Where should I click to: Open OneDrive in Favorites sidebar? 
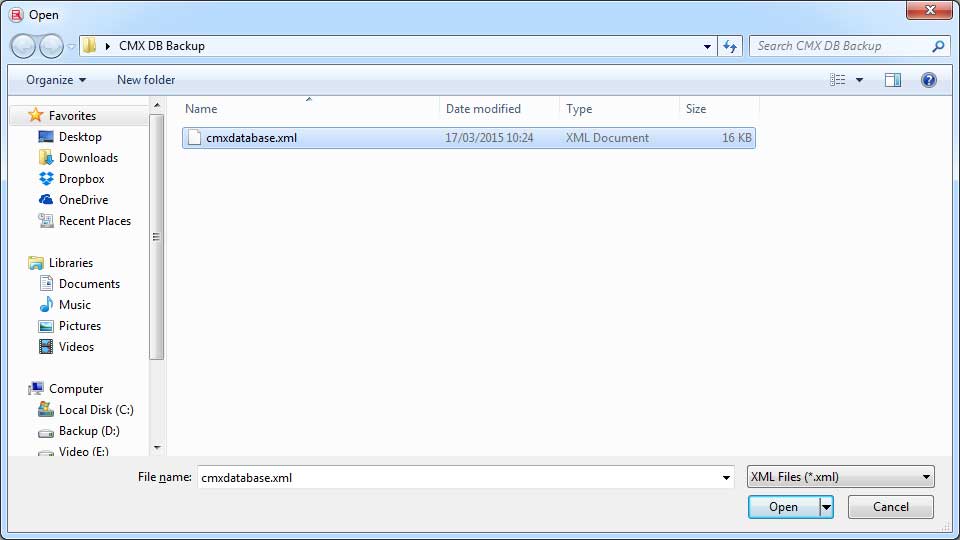(83, 200)
